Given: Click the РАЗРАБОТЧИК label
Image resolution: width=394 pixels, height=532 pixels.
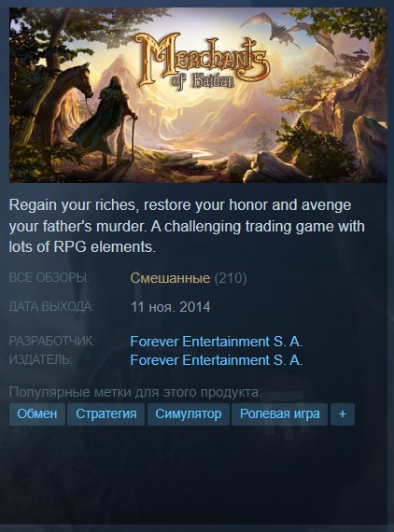Looking at the screenshot, I should 52,341.
